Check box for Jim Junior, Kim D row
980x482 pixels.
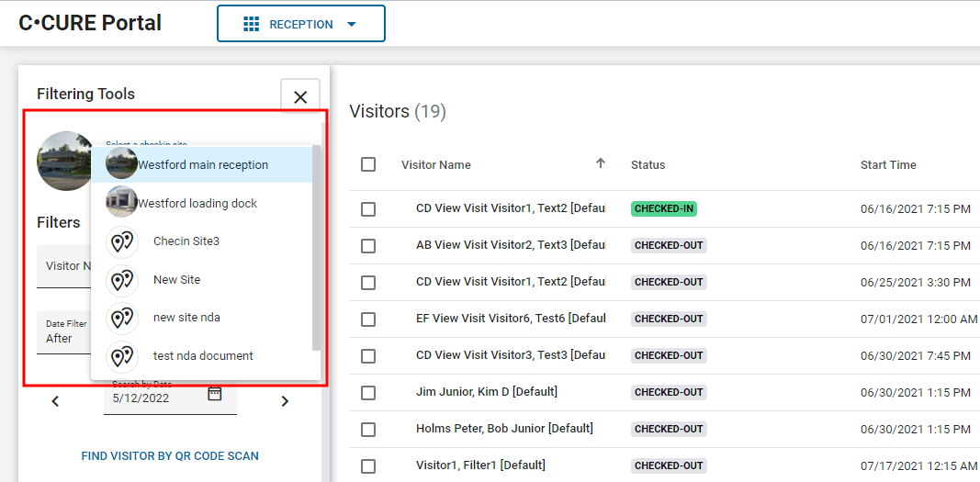[368, 393]
